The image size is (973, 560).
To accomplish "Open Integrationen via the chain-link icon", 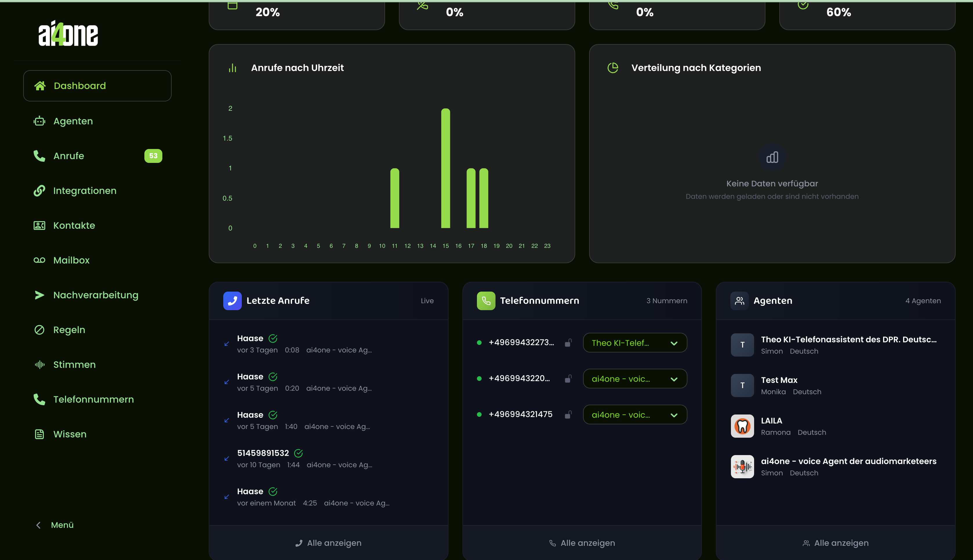I will tap(40, 190).
